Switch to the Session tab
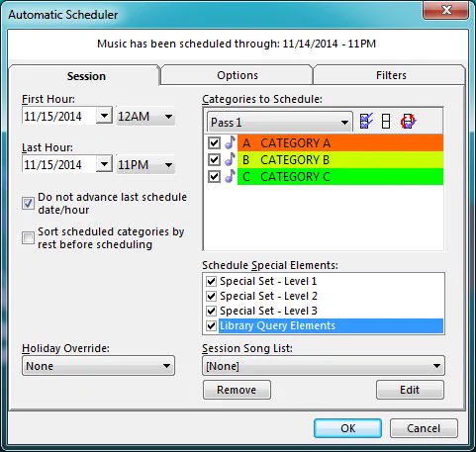This screenshot has width=476, height=452. coord(86,76)
